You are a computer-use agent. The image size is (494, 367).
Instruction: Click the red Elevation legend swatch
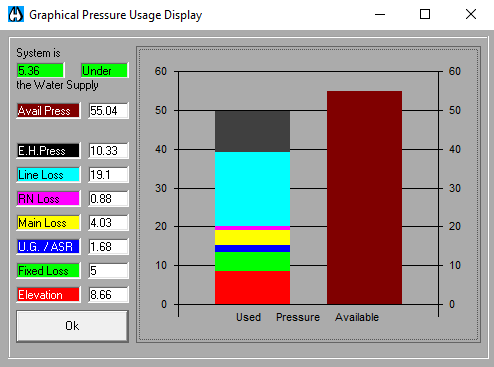click(48, 295)
